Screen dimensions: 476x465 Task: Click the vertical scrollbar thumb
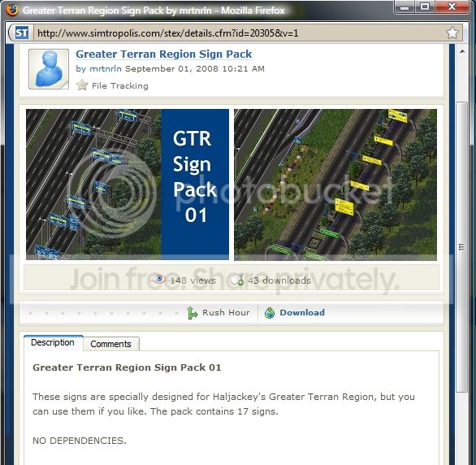(x=462, y=246)
